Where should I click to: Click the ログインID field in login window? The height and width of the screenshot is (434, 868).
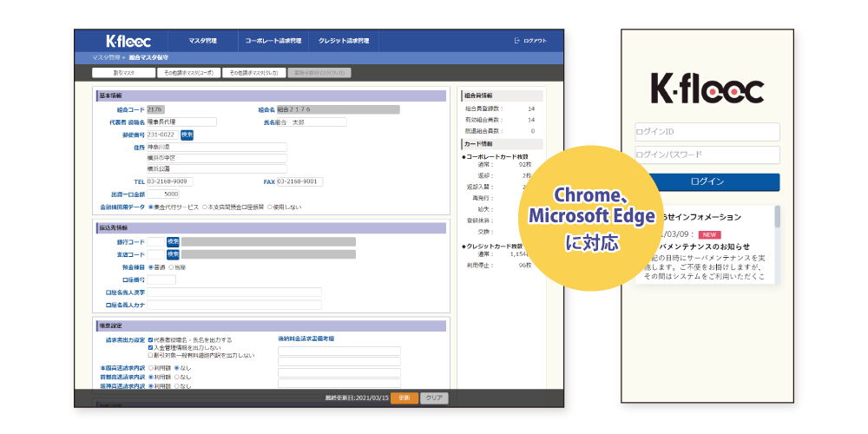[707, 132]
